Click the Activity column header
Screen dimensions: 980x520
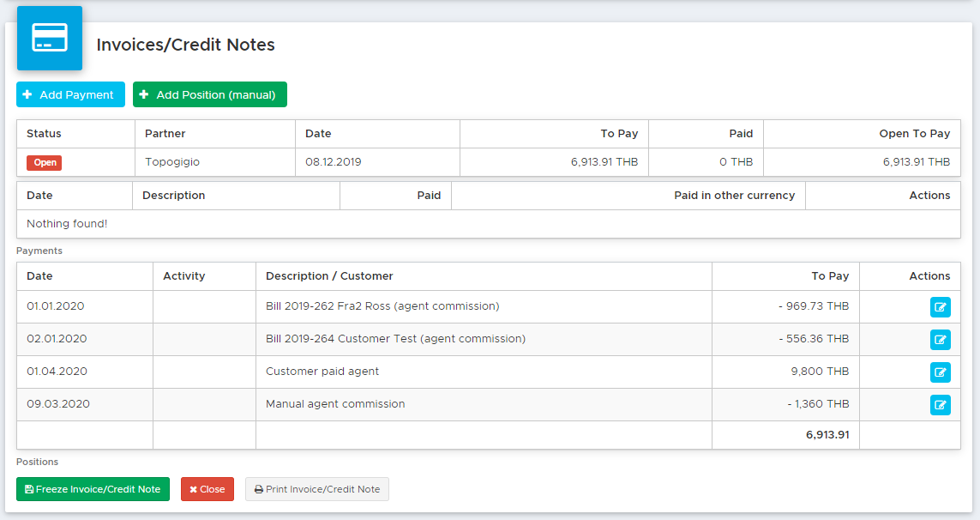pyautogui.click(x=183, y=276)
